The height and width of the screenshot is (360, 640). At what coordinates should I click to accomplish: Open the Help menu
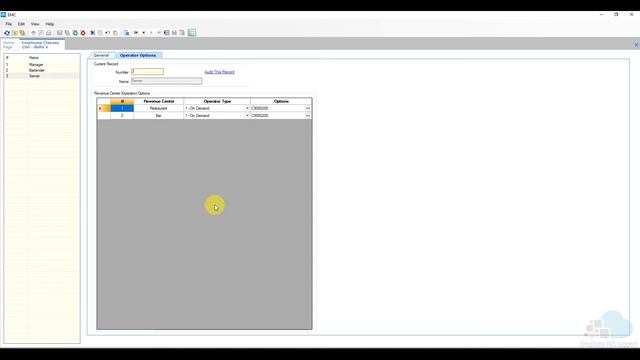pyautogui.click(x=50, y=24)
